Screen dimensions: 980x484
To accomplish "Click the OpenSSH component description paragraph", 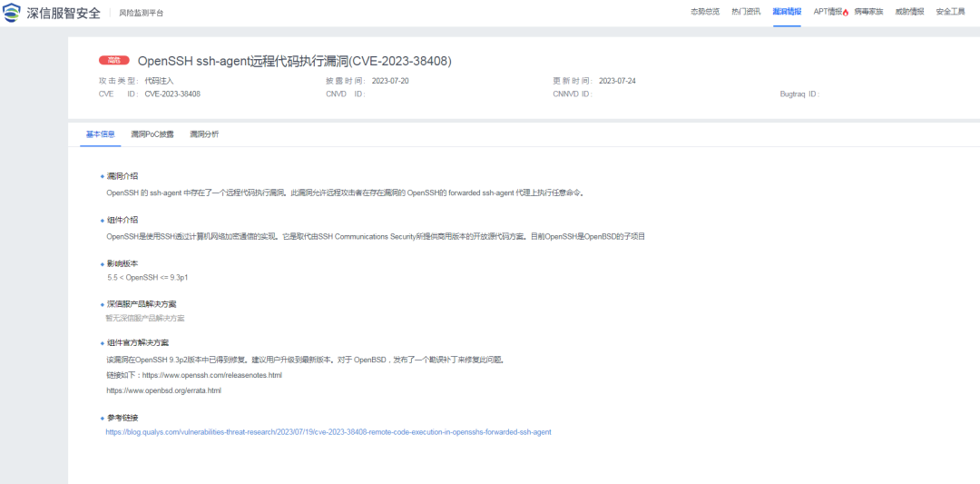I will [376, 236].
